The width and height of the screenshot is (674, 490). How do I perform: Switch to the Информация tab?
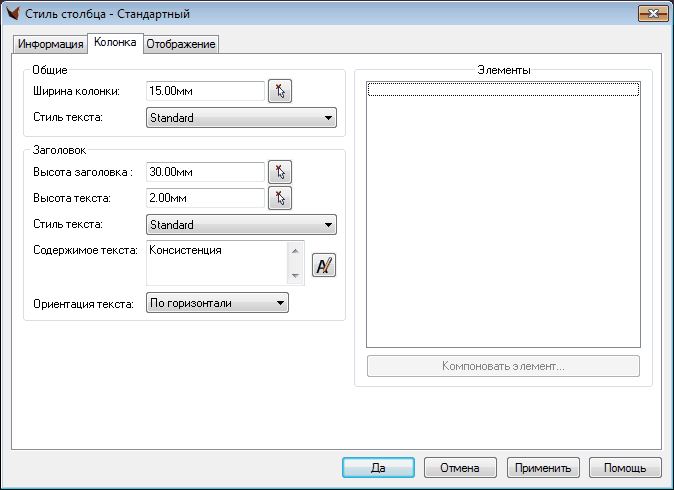coord(51,44)
